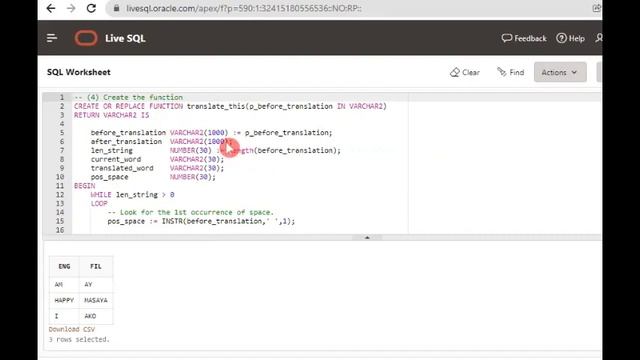Screen dimensions: 640x360
Task: Expand the Actions dropdown
Action: pos(560,72)
